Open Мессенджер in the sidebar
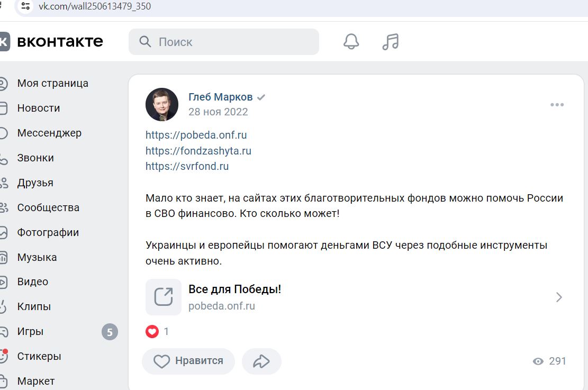Image resolution: width=588 pixels, height=390 pixels. coord(49,133)
